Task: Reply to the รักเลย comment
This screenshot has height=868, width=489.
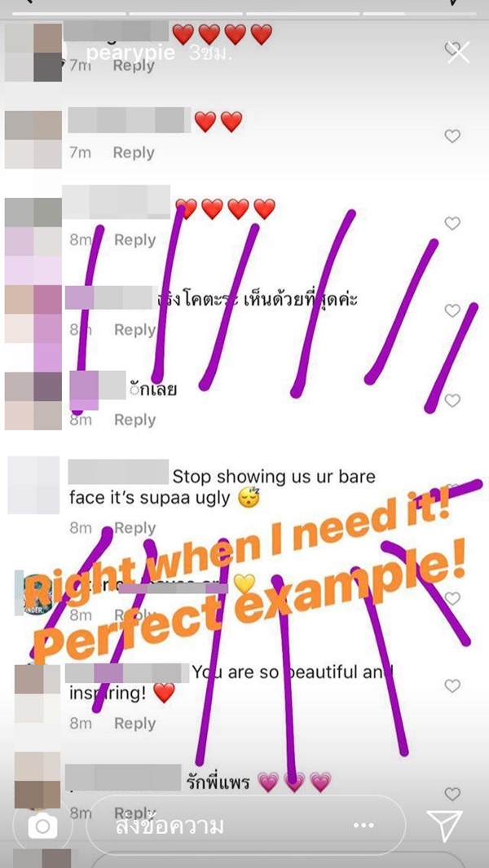Action: coord(134,421)
